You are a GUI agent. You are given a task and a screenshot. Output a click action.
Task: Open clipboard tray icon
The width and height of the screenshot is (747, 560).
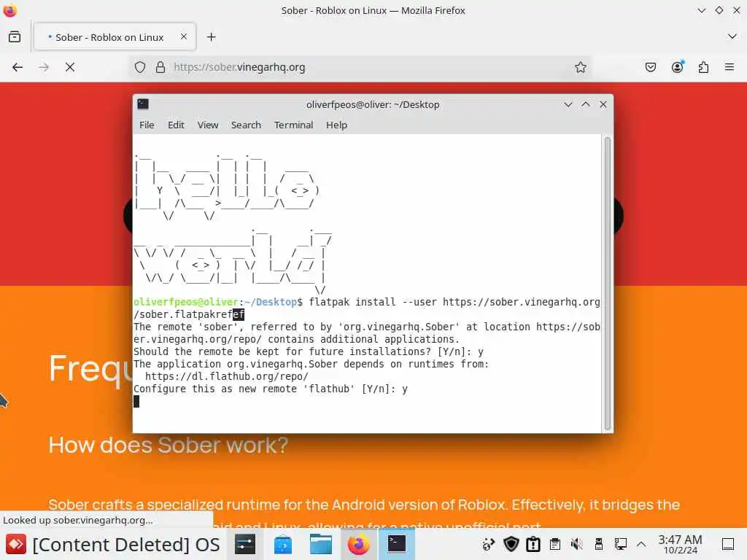coord(555,544)
